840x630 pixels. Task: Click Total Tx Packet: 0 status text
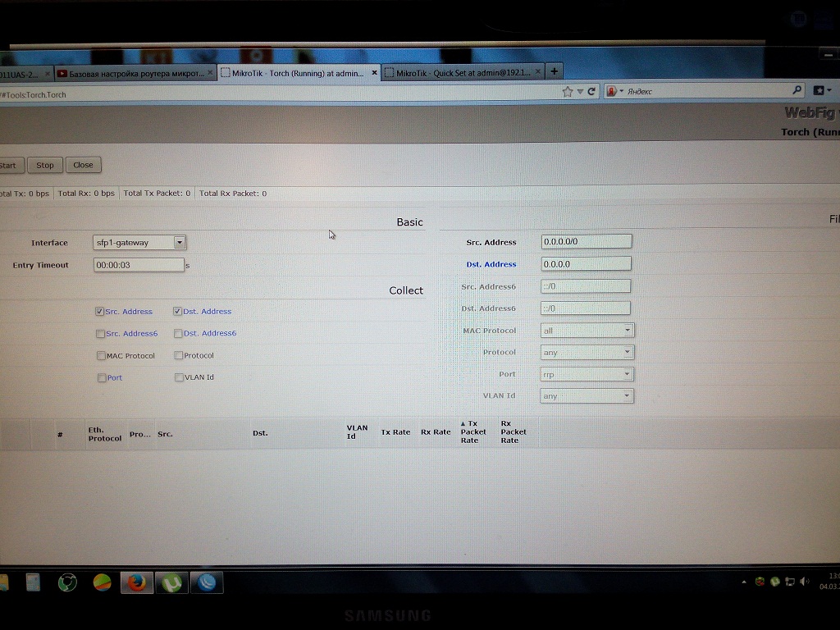coord(157,194)
